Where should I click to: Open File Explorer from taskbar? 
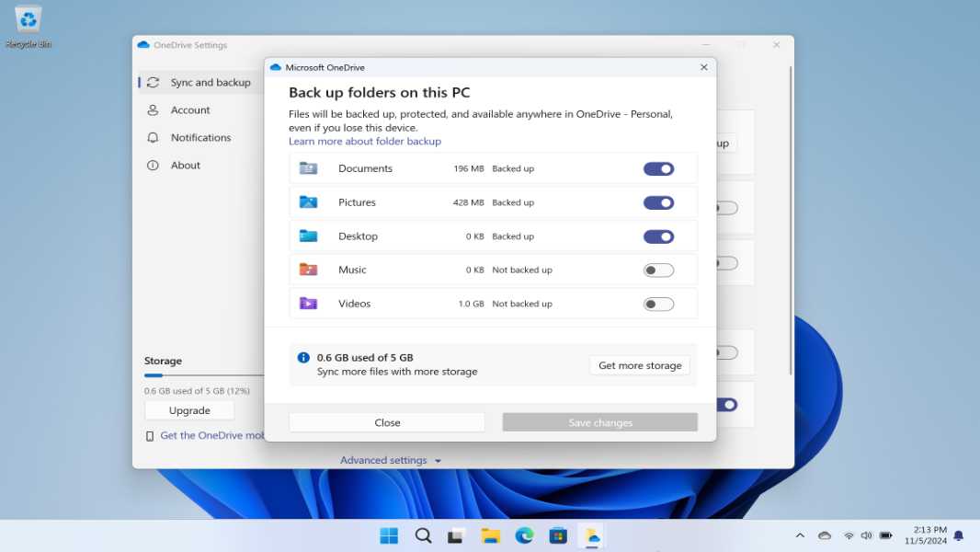(x=491, y=535)
